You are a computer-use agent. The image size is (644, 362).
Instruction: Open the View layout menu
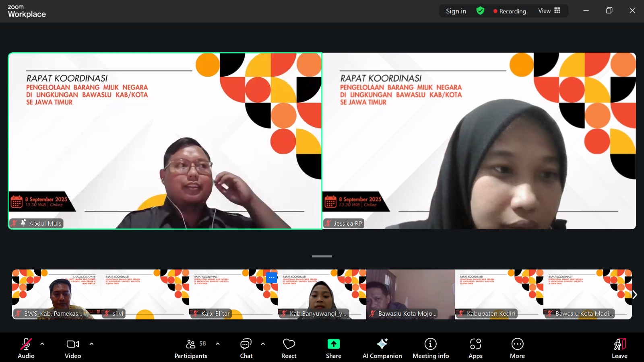click(x=549, y=11)
